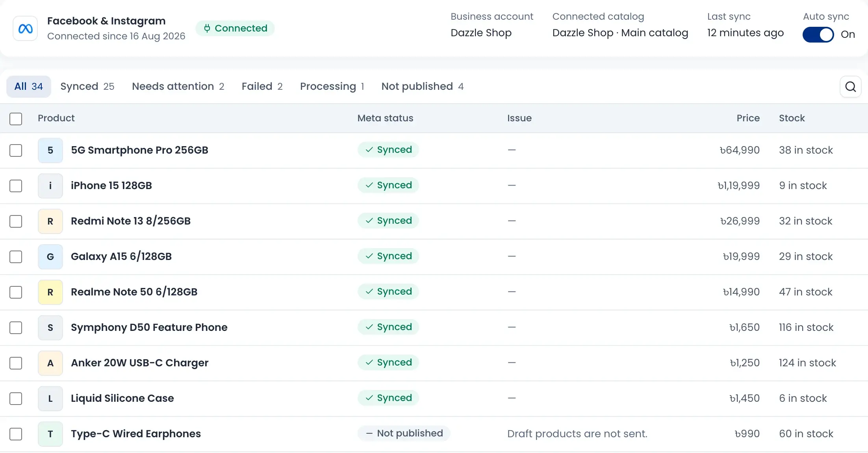This screenshot has height=453, width=868.
Task: Click Synced badge on iPhone 15 row
Action: tap(388, 185)
